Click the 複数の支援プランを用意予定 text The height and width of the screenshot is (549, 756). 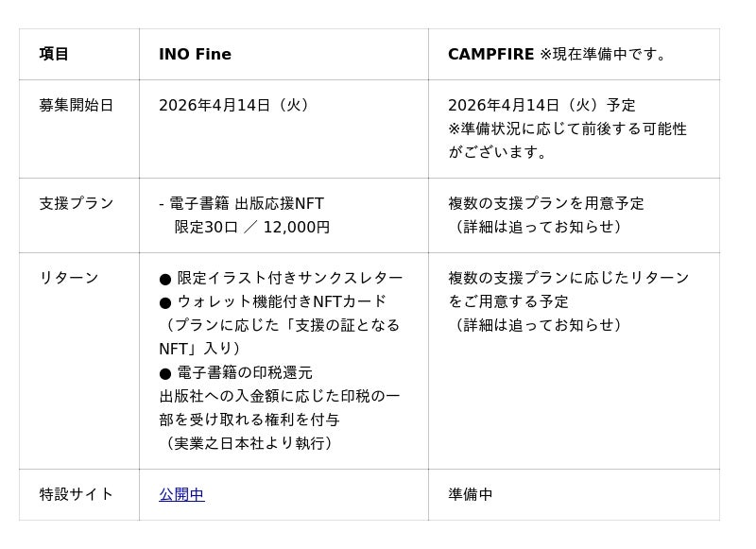coord(546,203)
